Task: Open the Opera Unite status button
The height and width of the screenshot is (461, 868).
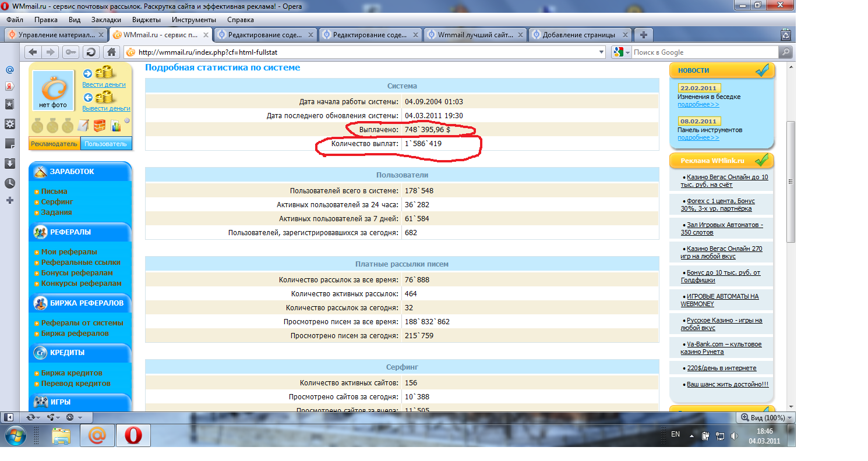Action: [x=53, y=417]
